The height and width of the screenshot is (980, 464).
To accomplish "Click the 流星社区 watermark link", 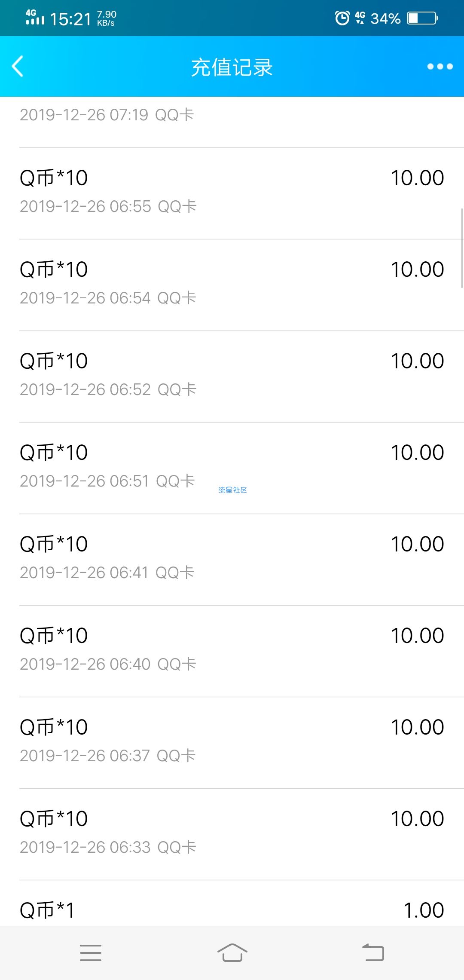I will (232, 490).
